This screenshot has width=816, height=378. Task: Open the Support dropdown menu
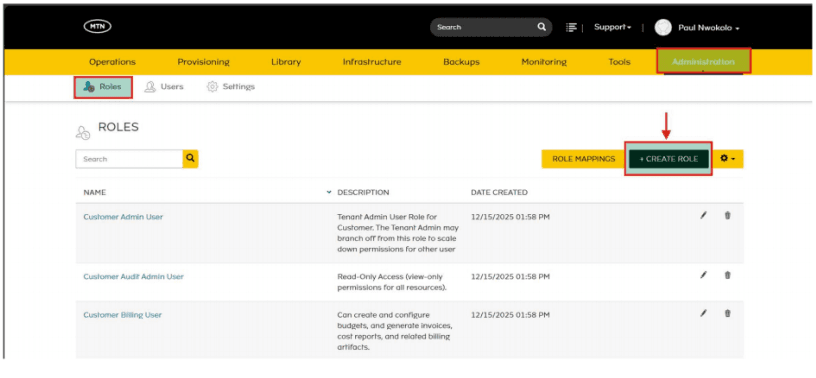click(613, 27)
